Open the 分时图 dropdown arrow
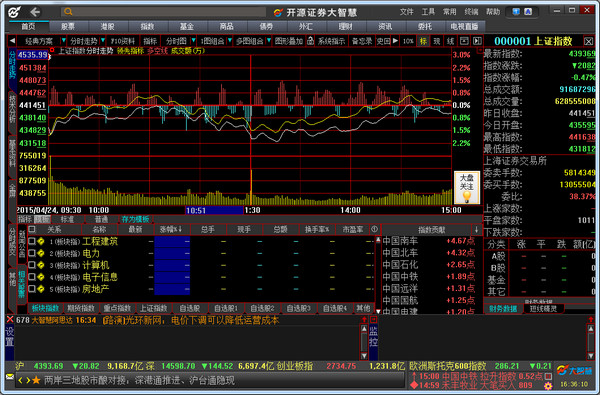 [x=193, y=40]
